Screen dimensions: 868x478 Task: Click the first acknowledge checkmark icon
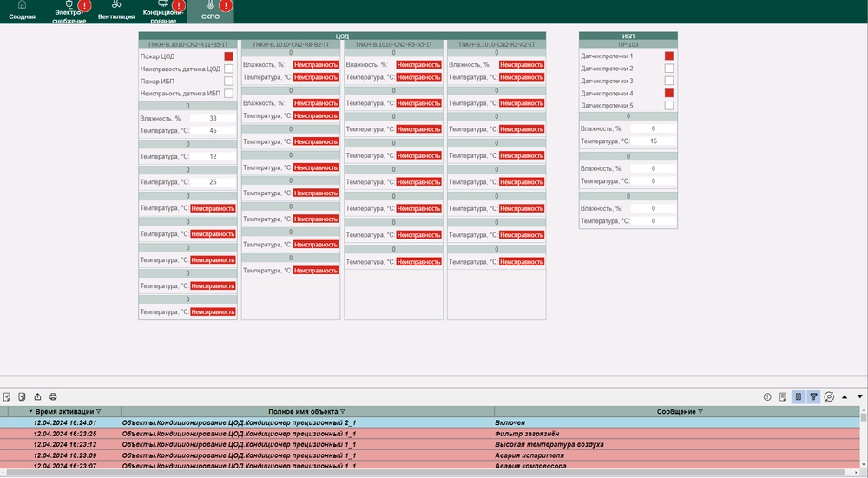tap(6, 396)
